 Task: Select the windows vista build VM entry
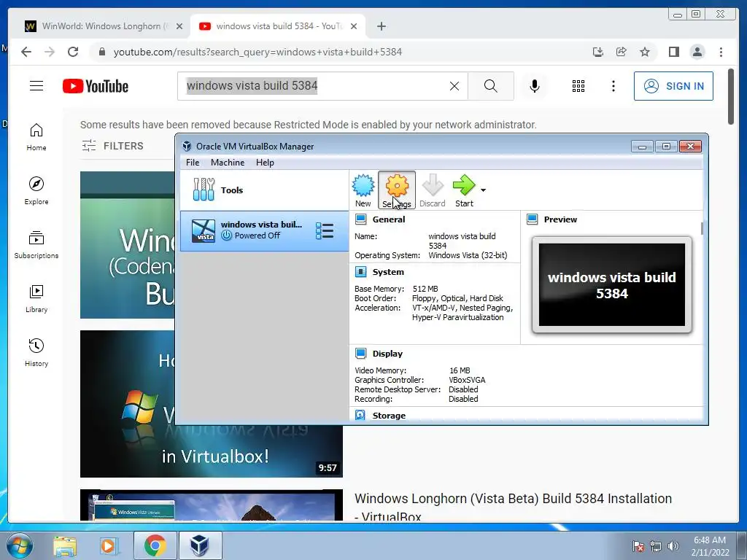pos(264,231)
